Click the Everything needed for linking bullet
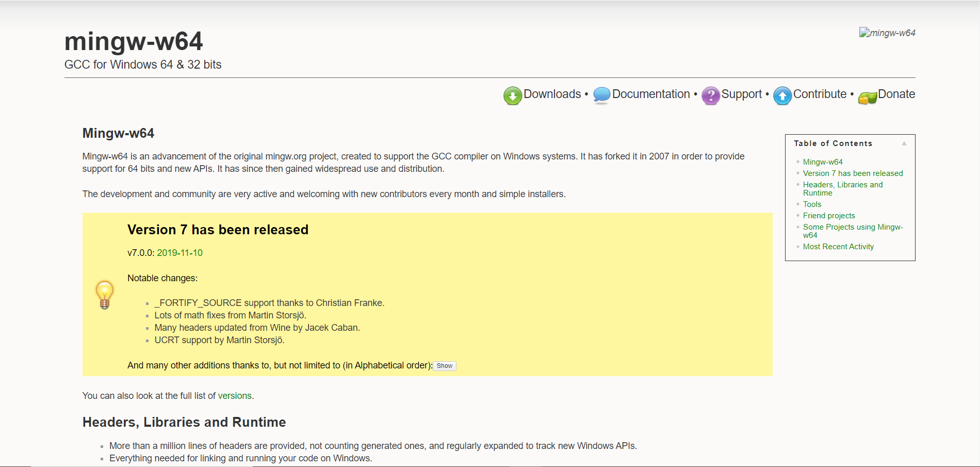 pos(240,458)
